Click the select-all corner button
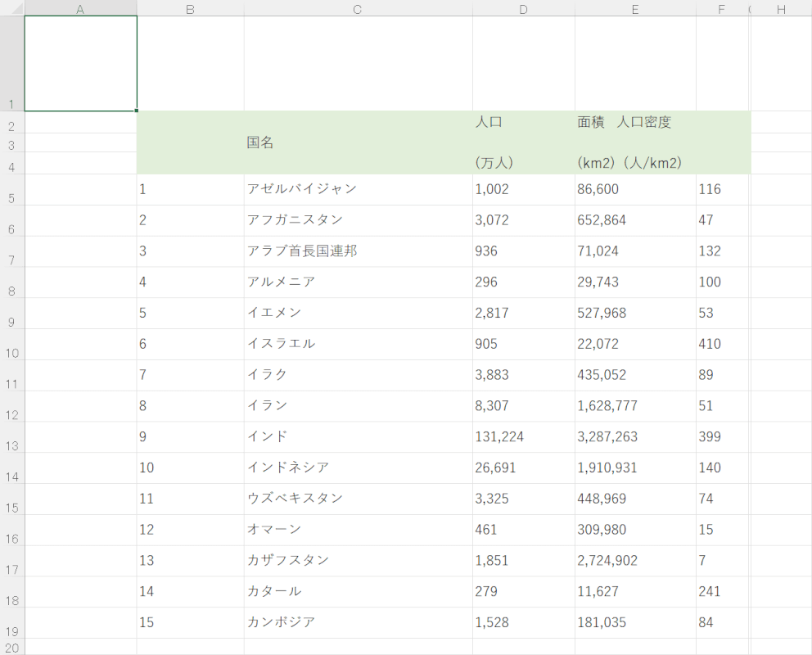Screen dimensions: 812x655 coord(11,8)
